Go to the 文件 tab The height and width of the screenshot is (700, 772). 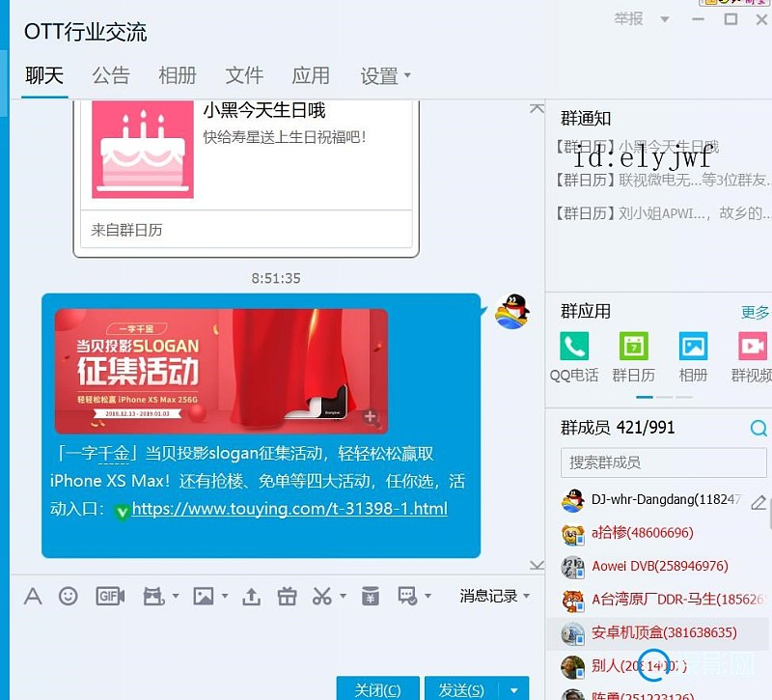(244, 76)
